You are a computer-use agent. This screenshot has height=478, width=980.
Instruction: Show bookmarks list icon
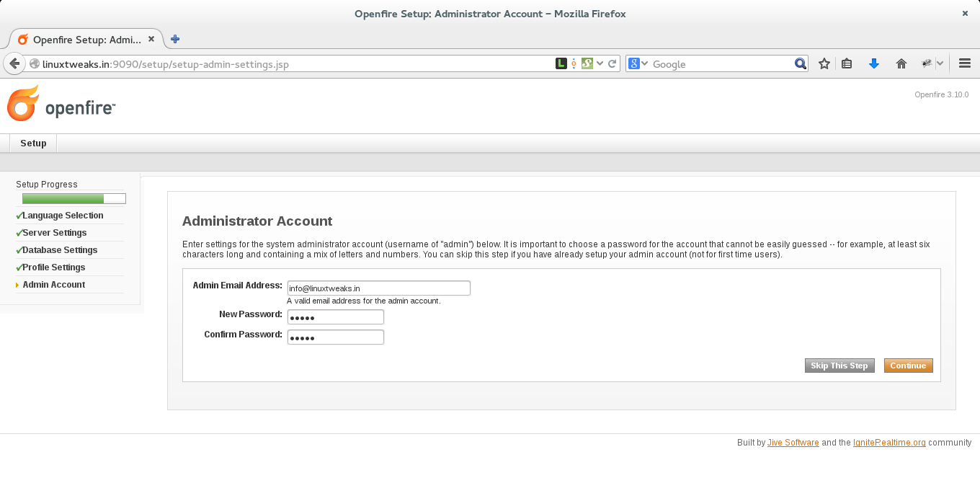pyautogui.click(x=847, y=63)
